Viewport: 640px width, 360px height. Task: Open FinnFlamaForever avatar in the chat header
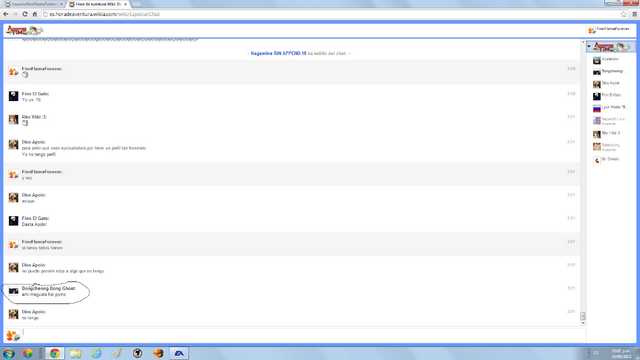pyautogui.click(x=592, y=30)
